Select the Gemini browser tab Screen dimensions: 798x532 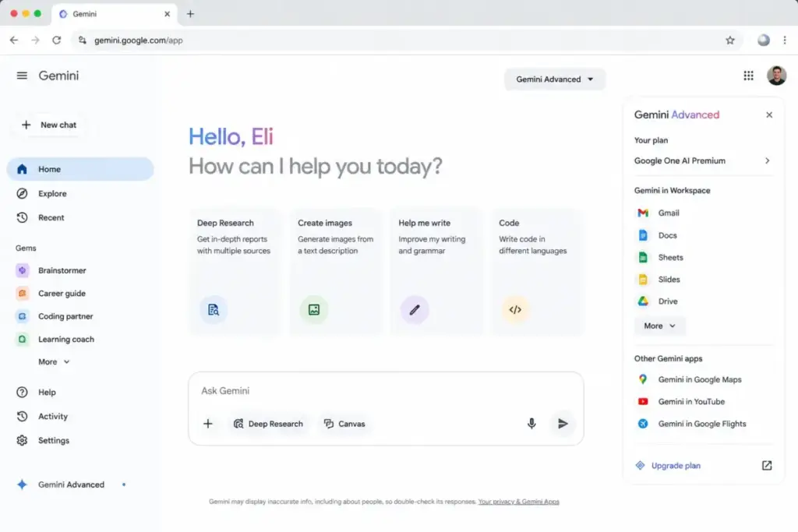click(114, 14)
